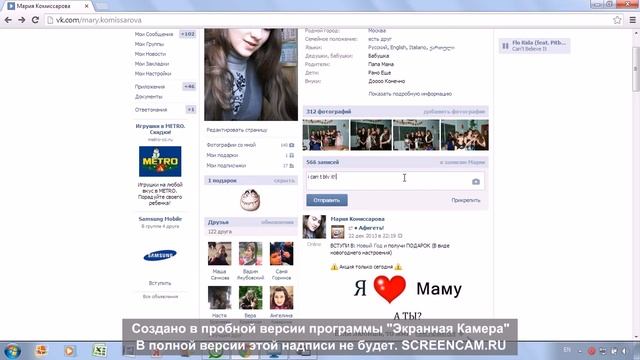Screen dimensions: 640x360
Task: Open friend Ангелина's avatar
Action: click(x=281, y=298)
